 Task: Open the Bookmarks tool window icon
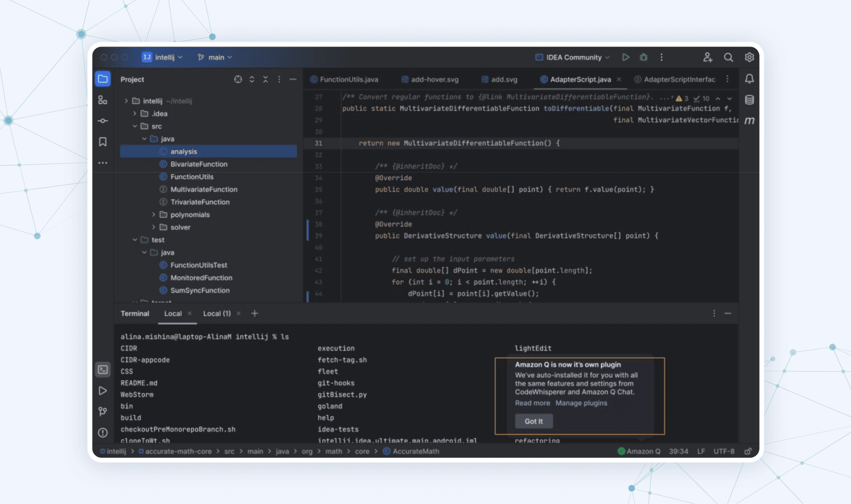pyautogui.click(x=103, y=142)
